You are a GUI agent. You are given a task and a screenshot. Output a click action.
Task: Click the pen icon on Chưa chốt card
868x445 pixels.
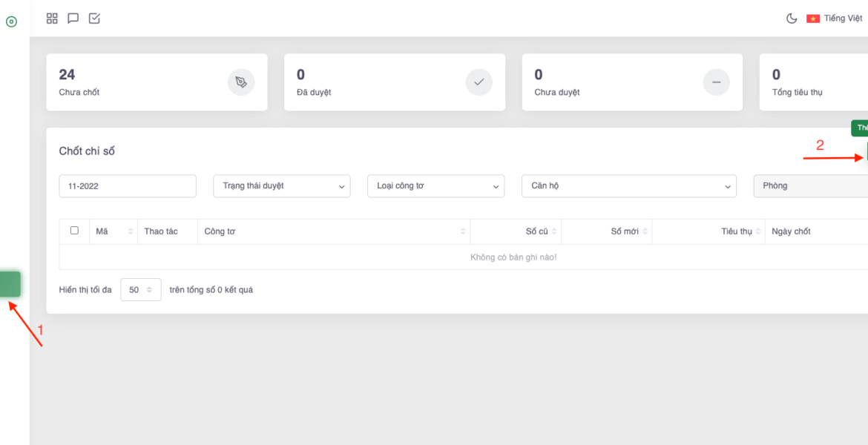coord(241,82)
